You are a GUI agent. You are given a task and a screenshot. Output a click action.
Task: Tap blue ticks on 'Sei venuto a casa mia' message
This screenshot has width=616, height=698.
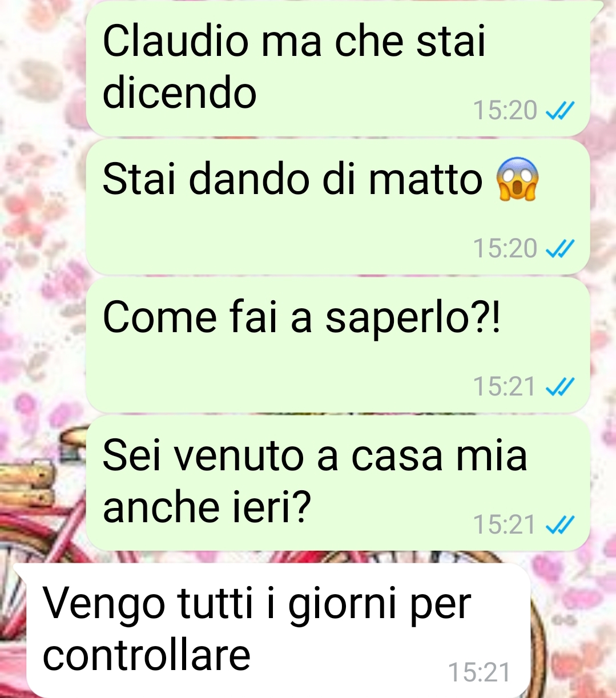pos(559,525)
